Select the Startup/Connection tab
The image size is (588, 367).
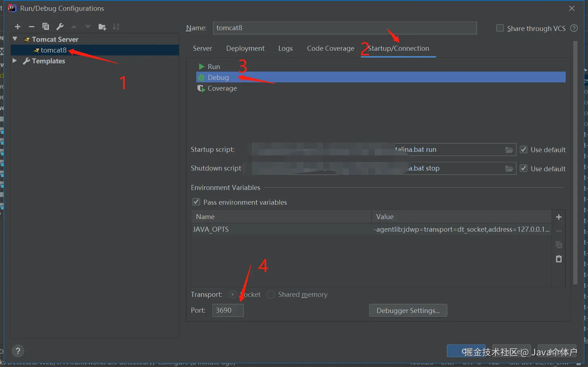pyautogui.click(x=398, y=49)
